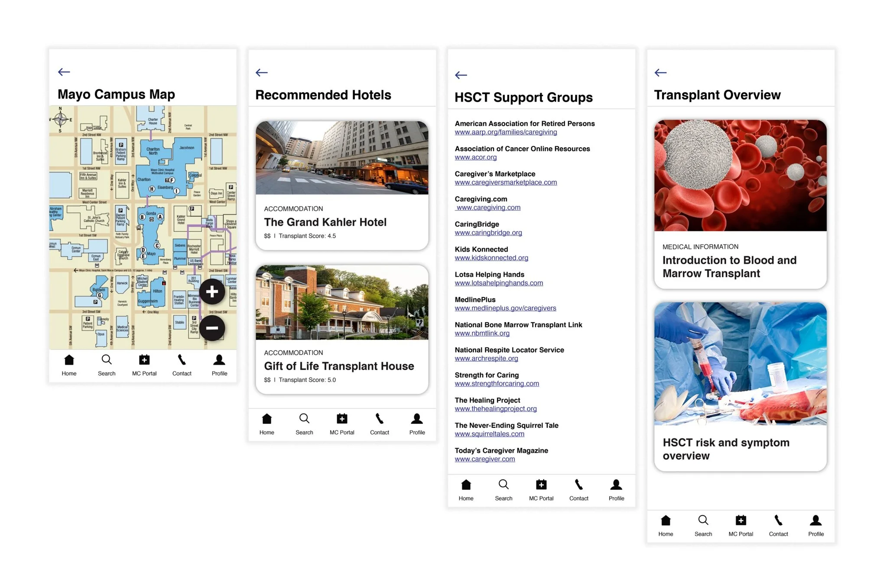Tap the zoom in plus button on map

coord(212,292)
